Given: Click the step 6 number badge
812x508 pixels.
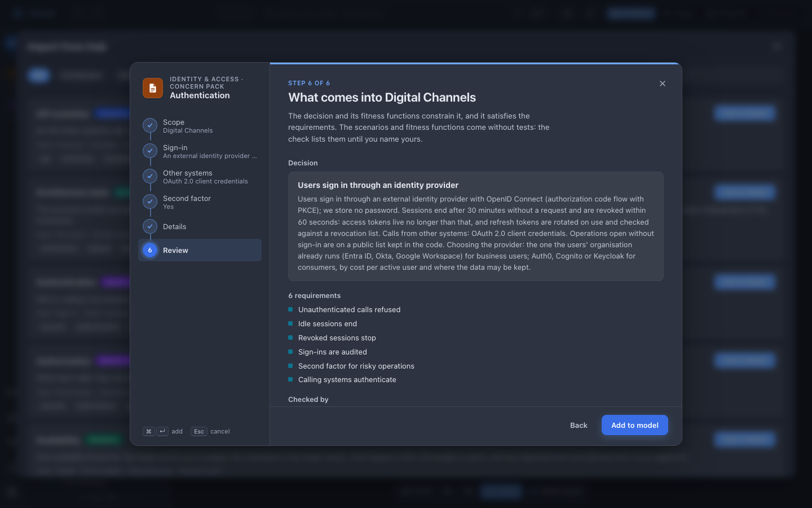Looking at the screenshot, I should coord(150,250).
